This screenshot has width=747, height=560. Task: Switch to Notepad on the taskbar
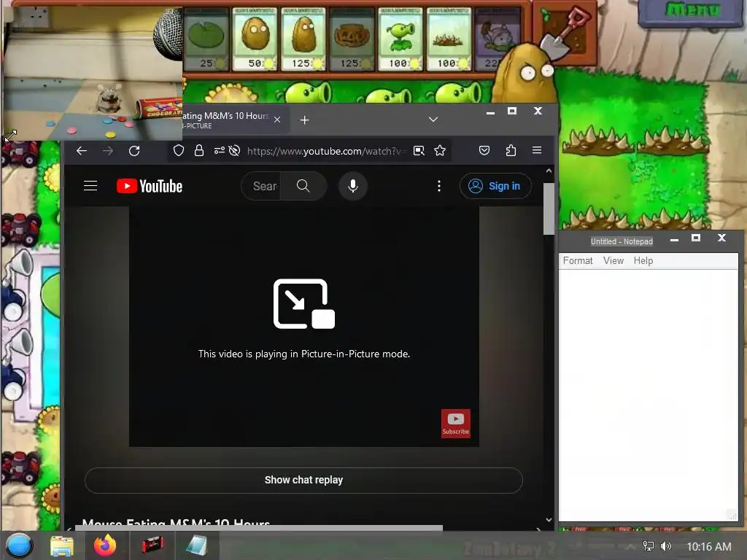pyautogui.click(x=196, y=545)
